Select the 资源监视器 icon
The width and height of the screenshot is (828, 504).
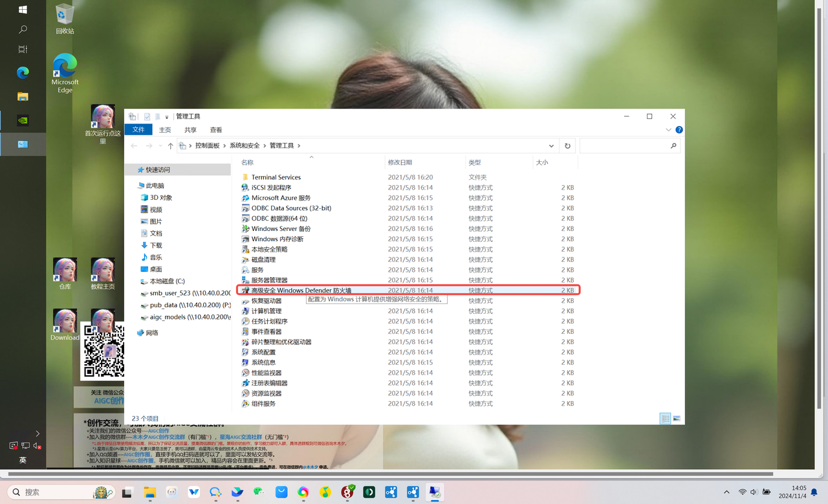pos(245,393)
